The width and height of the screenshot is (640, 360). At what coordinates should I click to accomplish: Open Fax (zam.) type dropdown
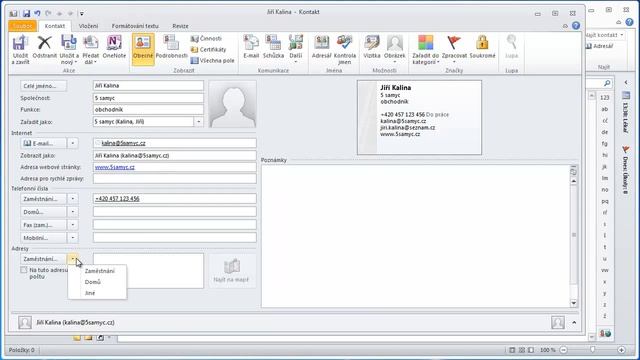click(73, 225)
